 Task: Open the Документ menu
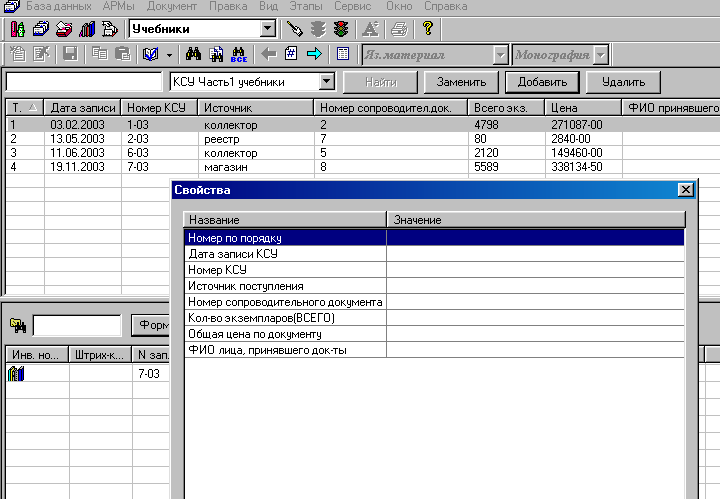[x=172, y=6]
